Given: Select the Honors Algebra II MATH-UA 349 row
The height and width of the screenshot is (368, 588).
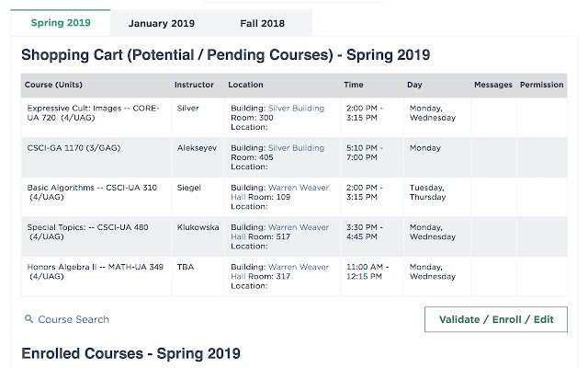Looking at the screenshot, I should click(294, 276).
